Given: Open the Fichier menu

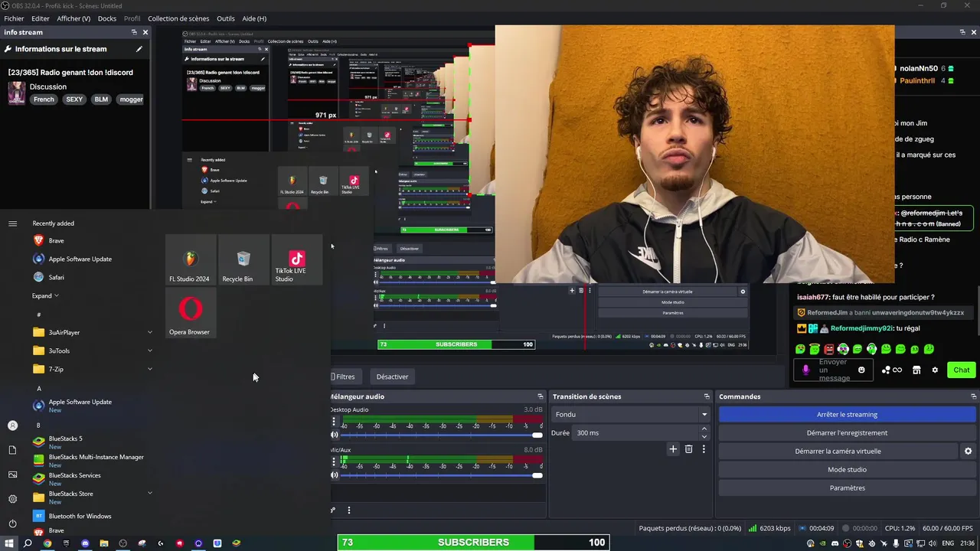Looking at the screenshot, I should click(x=14, y=18).
